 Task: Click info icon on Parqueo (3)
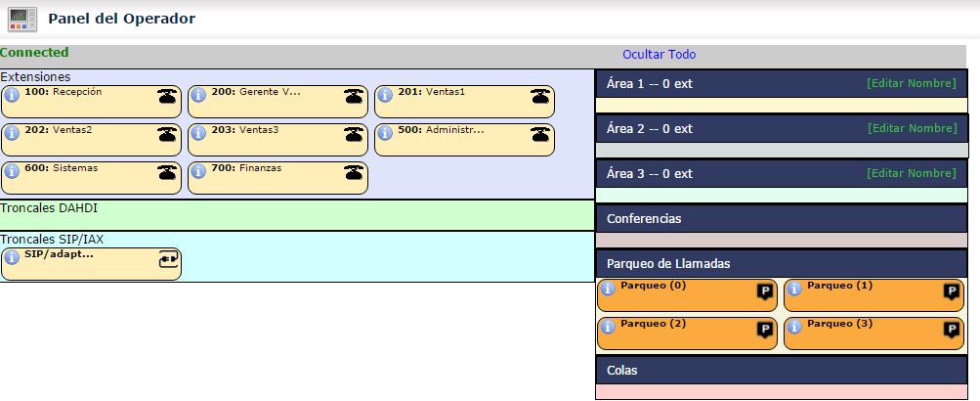pyautogui.click(x=794, y=328)
